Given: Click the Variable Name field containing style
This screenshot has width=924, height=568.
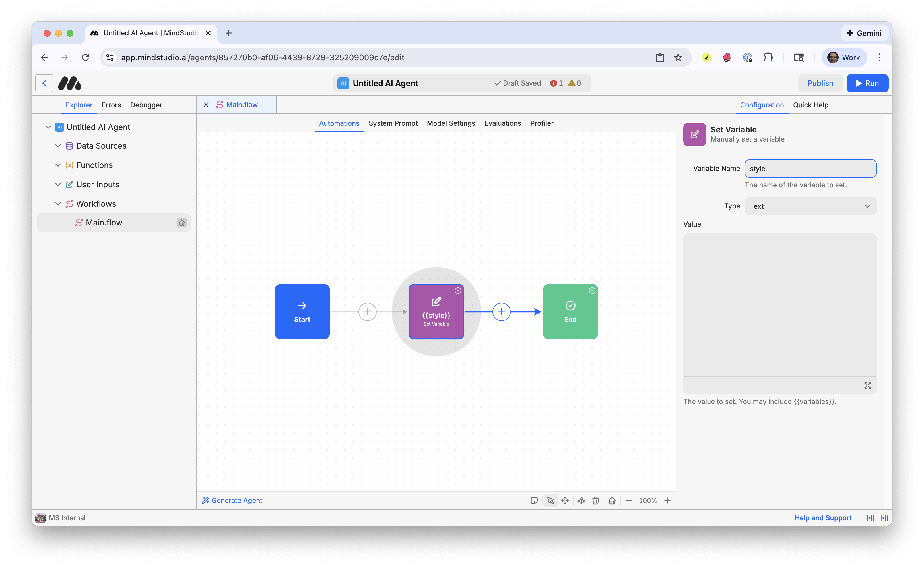Looking at the screenshot, I should tap(810, 168).
